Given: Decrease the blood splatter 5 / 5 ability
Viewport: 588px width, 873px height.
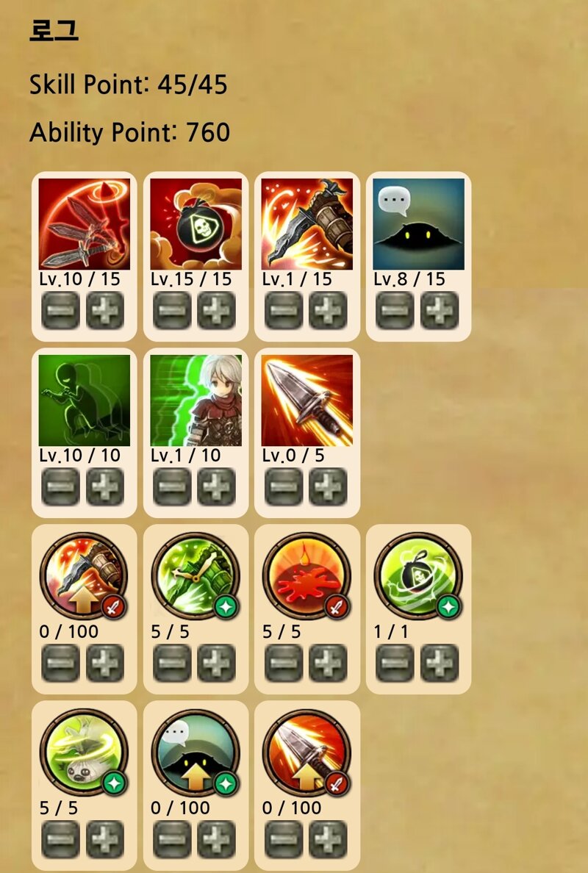Looking at the screenshot, I should [x=284, y=663].
